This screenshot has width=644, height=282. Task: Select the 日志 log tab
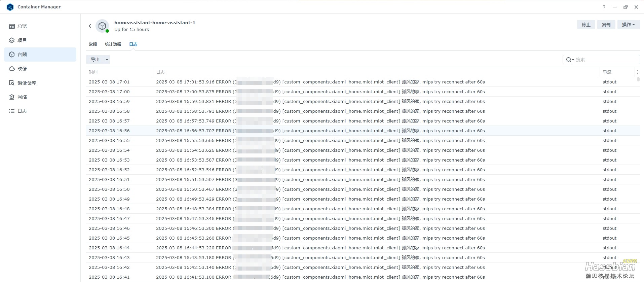[133, 44]
